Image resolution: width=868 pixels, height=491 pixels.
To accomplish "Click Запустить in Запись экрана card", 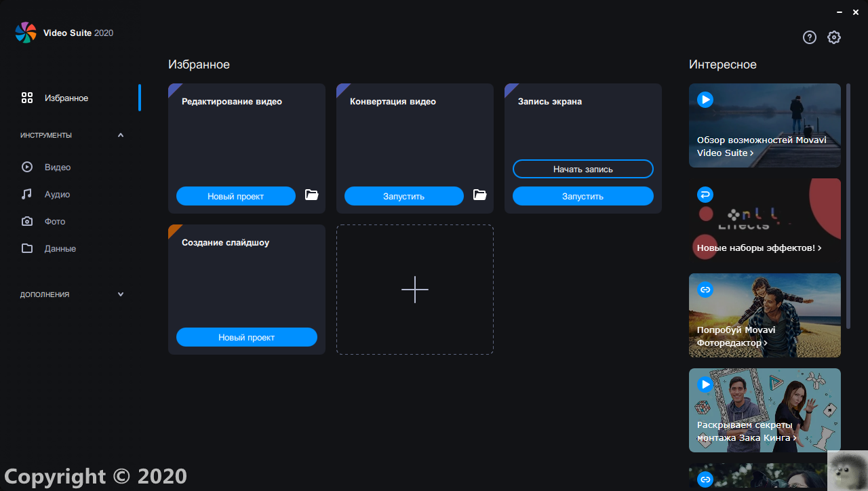I will click(583, 196).
